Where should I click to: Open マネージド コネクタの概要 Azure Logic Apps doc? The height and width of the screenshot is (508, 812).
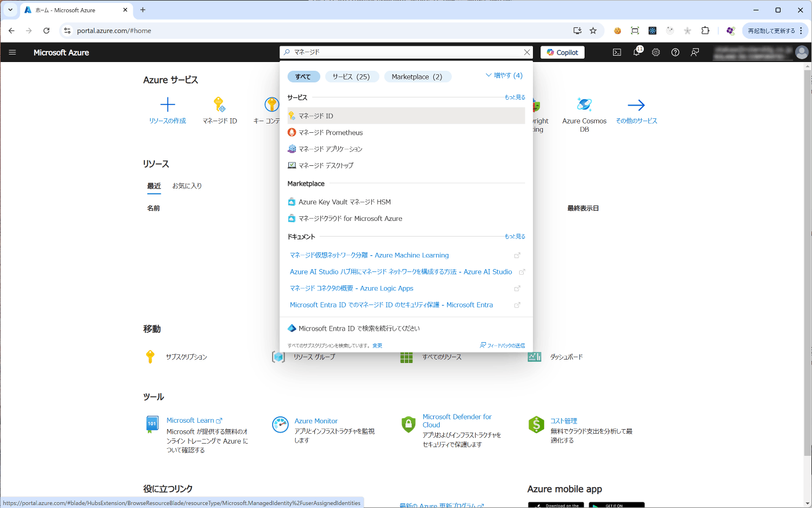coord(351,288)
